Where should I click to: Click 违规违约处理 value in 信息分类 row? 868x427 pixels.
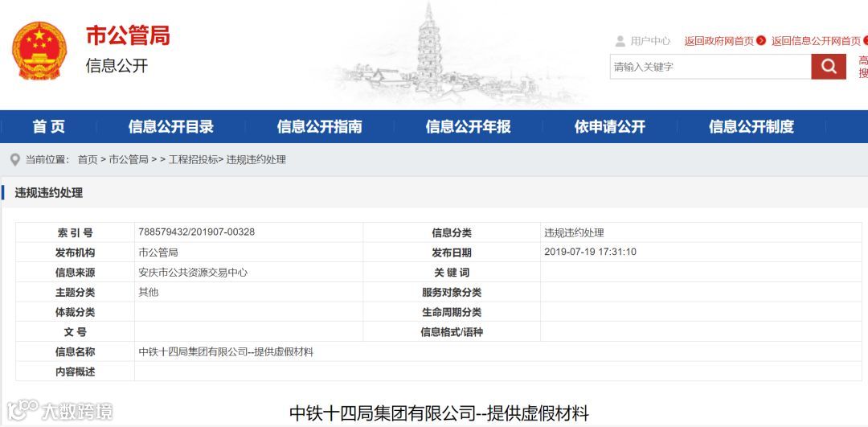(574, 233)
